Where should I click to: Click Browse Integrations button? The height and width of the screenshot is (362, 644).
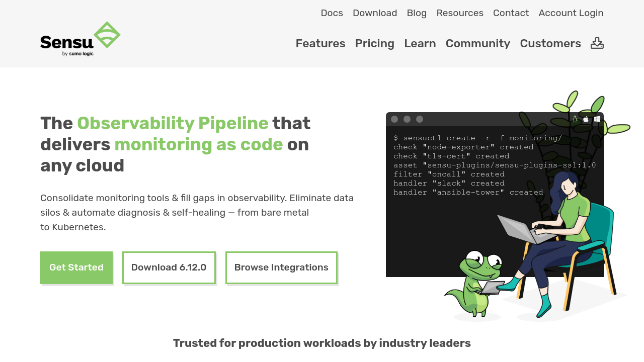pos(281,267)
